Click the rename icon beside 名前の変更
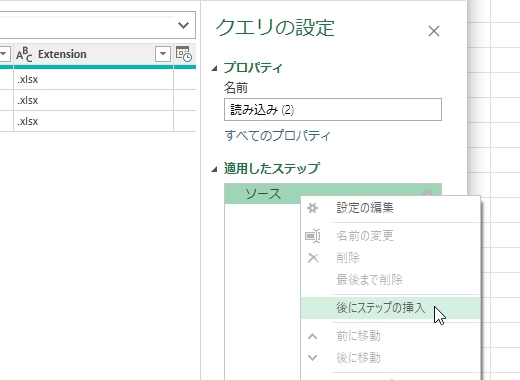The width and height of the screenshot is (520, 380). [x=313, y=236]
